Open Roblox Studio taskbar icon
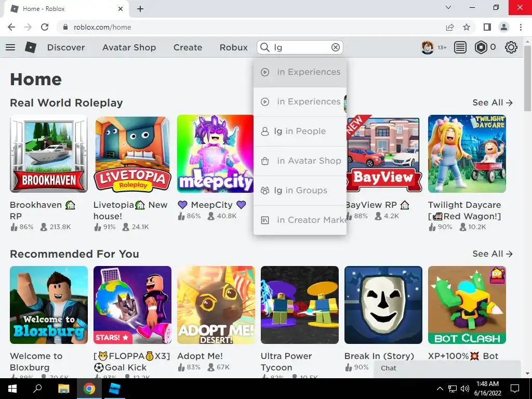532x399 pixels. [114, 389]
